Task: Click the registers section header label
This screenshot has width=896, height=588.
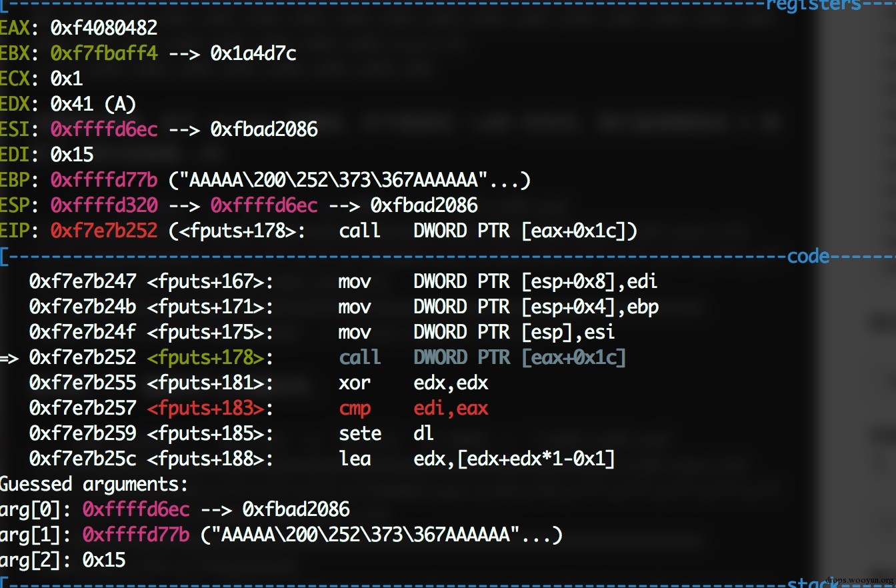Action: 804,5
